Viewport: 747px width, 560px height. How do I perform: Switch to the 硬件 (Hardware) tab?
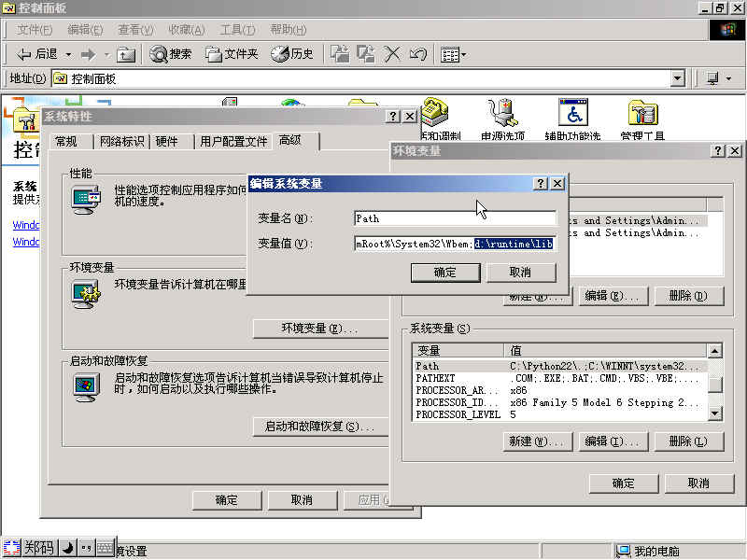coord(167,141)
